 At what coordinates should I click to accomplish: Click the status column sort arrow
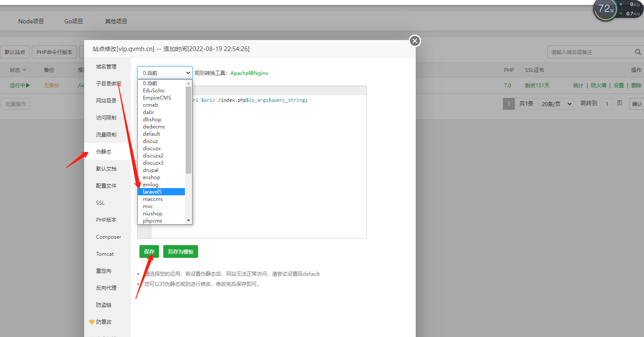(24, 70)
